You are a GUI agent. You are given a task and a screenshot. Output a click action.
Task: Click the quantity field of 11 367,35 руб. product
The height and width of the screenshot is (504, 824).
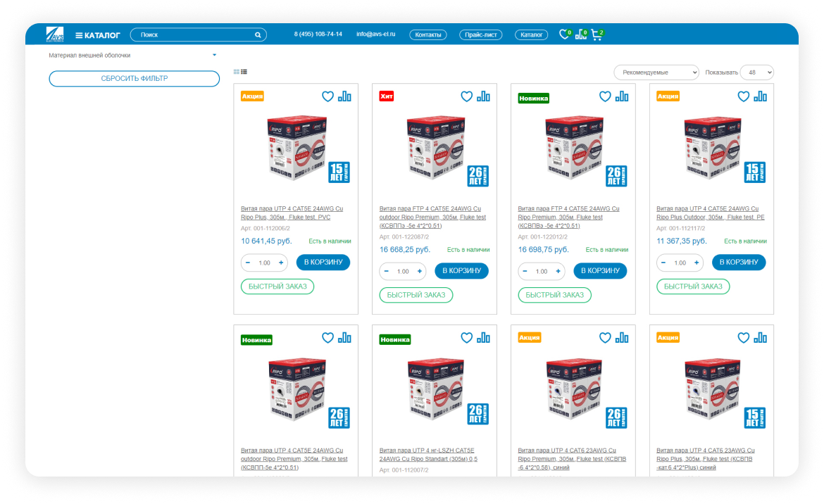point(680,263)
